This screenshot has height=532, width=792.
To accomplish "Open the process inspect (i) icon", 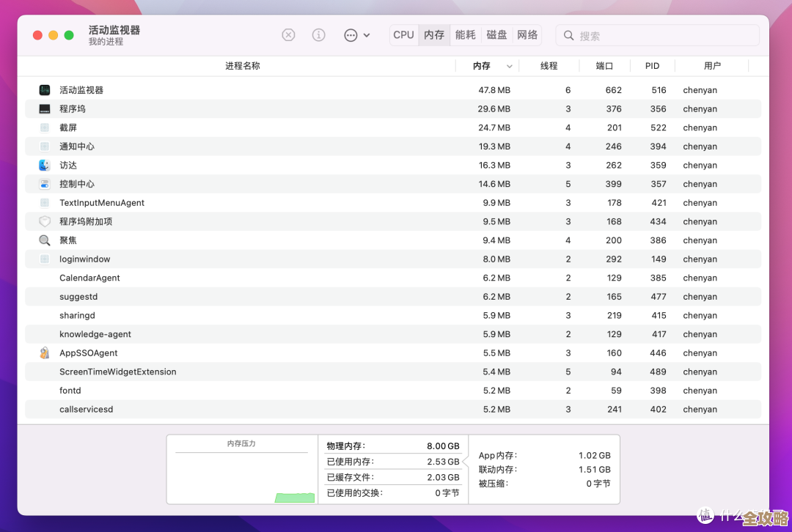I will [318, 34].
